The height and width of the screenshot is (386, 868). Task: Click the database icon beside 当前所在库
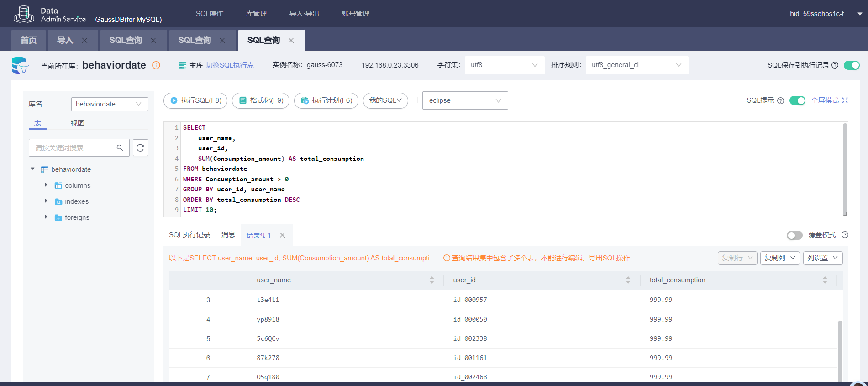[20, 65]
